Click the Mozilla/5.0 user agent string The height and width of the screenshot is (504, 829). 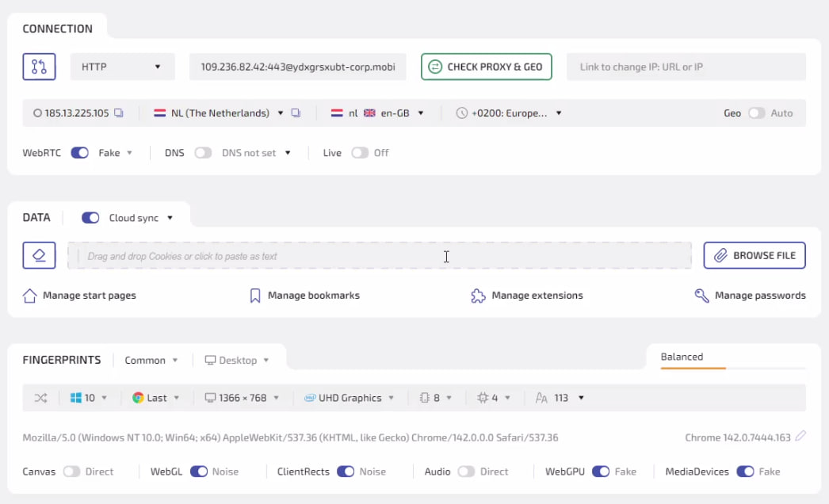(x=290, y=437)
